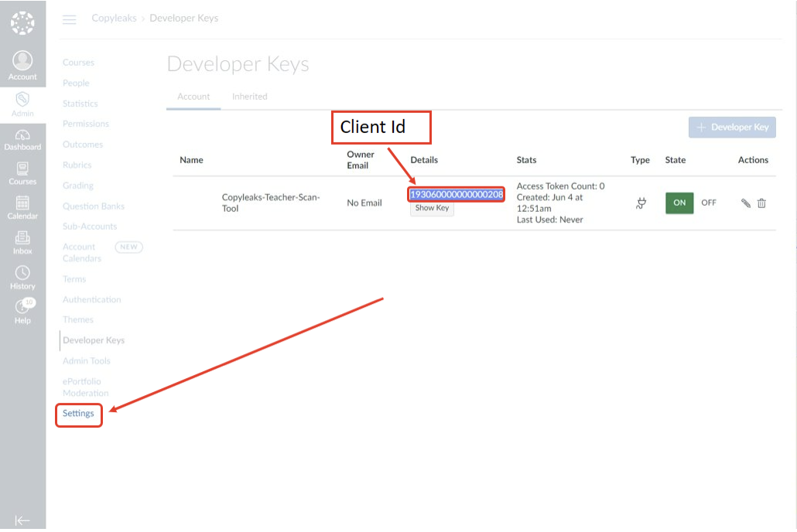Viewport: 797px width, 532px height.
Task: Click the Stats column header
Action: [x=526, y=160]
